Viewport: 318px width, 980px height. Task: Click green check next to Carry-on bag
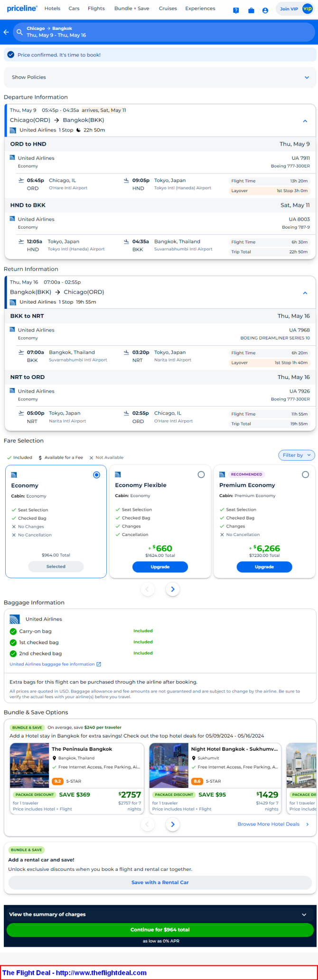[13, 631]
